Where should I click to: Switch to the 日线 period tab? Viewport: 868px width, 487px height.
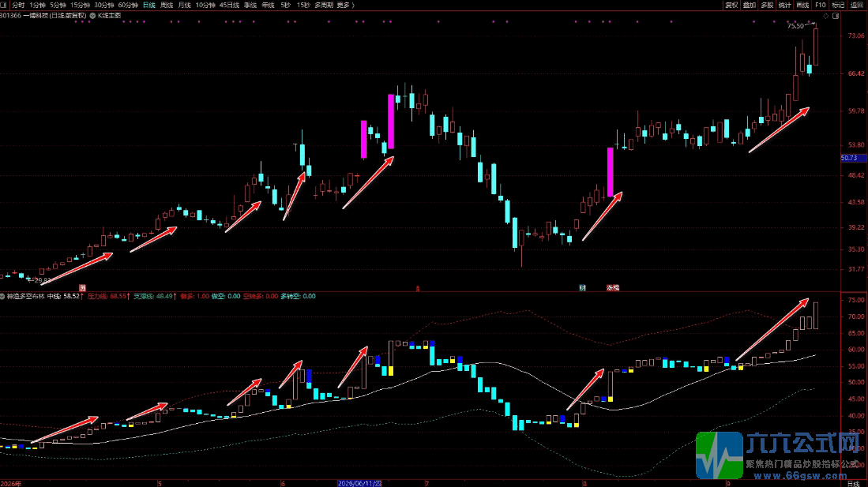coord(149,5)
